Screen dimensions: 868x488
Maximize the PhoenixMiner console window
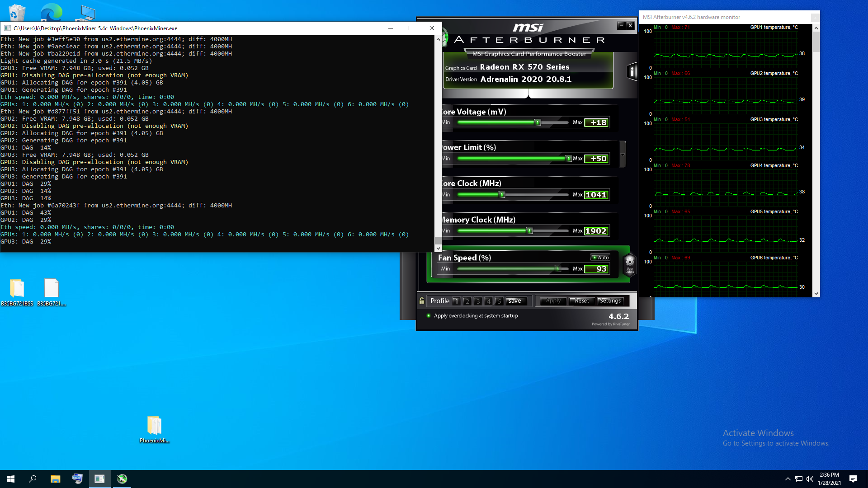click(411, 28)
